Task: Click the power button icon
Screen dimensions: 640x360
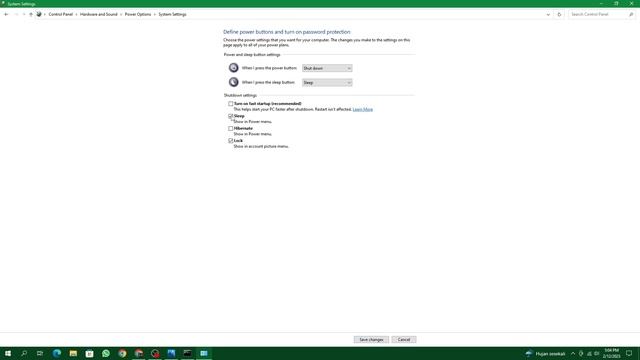Action: point(233,68)
